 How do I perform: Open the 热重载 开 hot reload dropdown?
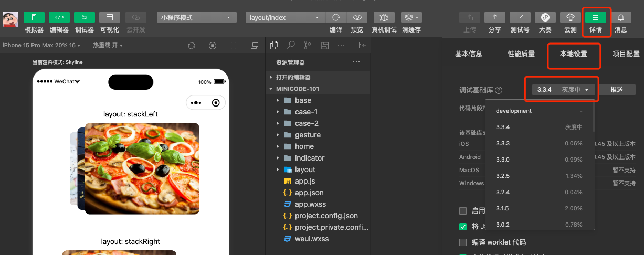click(x=108, y=46)
